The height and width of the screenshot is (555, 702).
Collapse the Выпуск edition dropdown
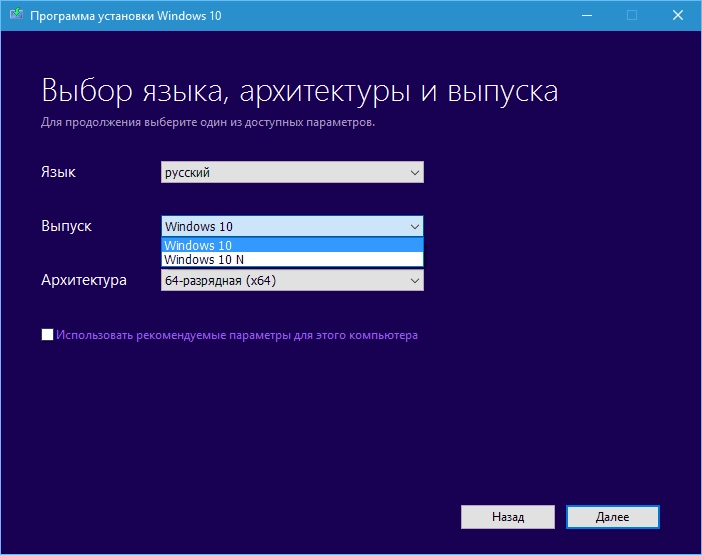point(292,226)
